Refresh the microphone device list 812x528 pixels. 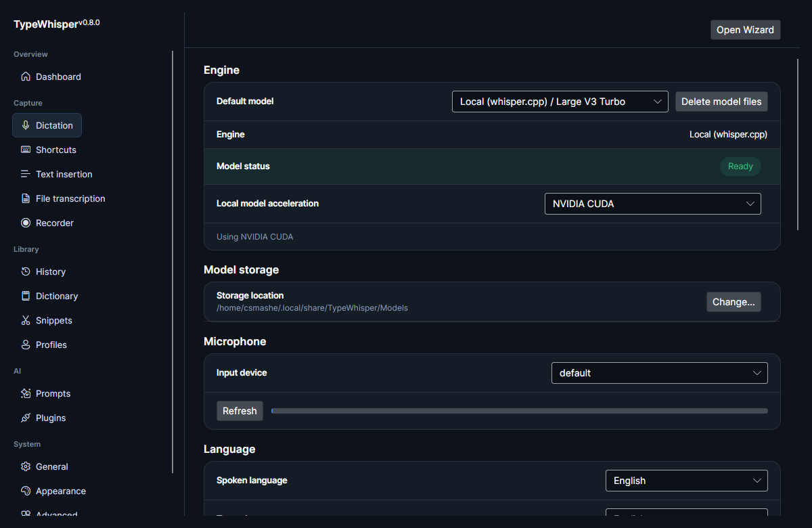click(x=240, y=411)
